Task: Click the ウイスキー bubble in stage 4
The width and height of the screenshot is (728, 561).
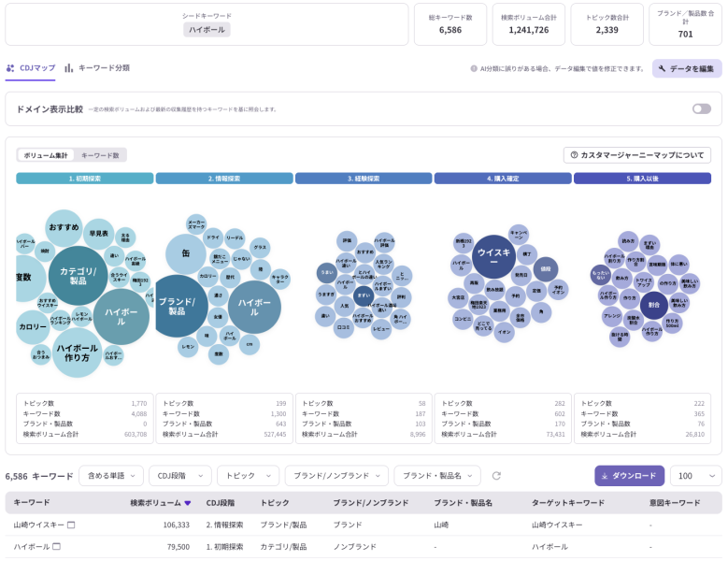Action: (494, 257)
